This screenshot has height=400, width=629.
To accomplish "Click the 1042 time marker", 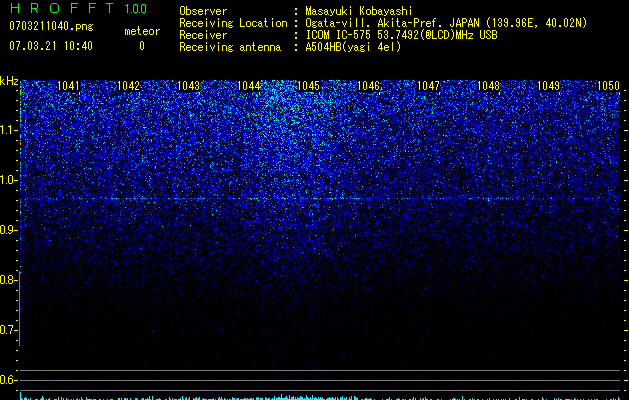I will tap(128, 86).
